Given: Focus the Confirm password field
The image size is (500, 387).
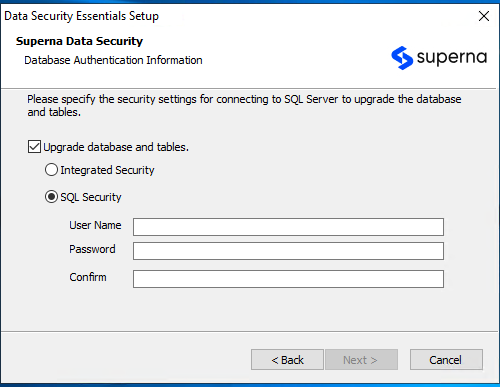Looking at the screenshot, I should point(288,279).
